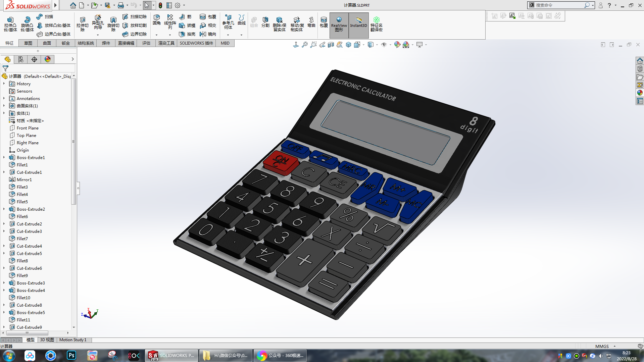The width and height of the screenshot is (644, 362).
Task: Switch to the 钣金 (Sheet Metal) tab
Action: pyautogui.click(x=66, y=43)
